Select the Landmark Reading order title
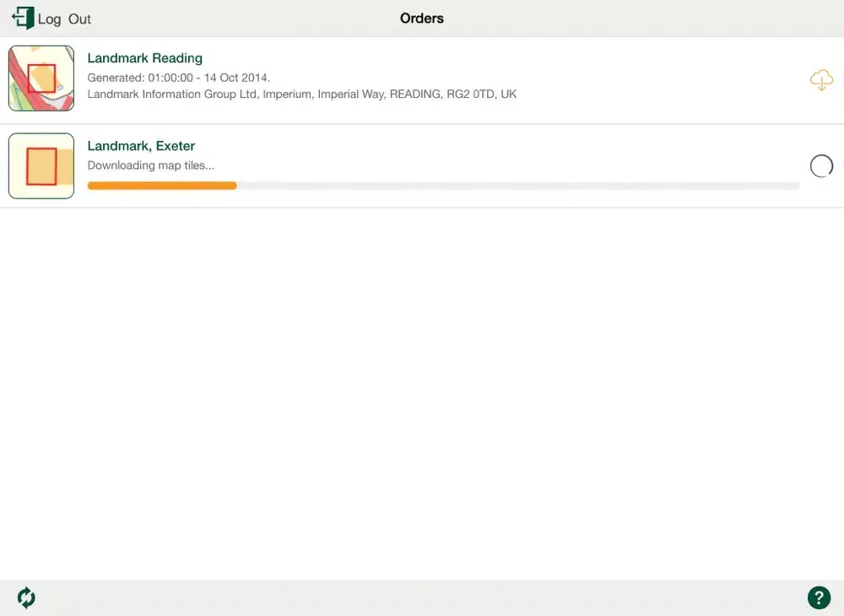This screenshot has height=616, width=844. tap(145, 58)
